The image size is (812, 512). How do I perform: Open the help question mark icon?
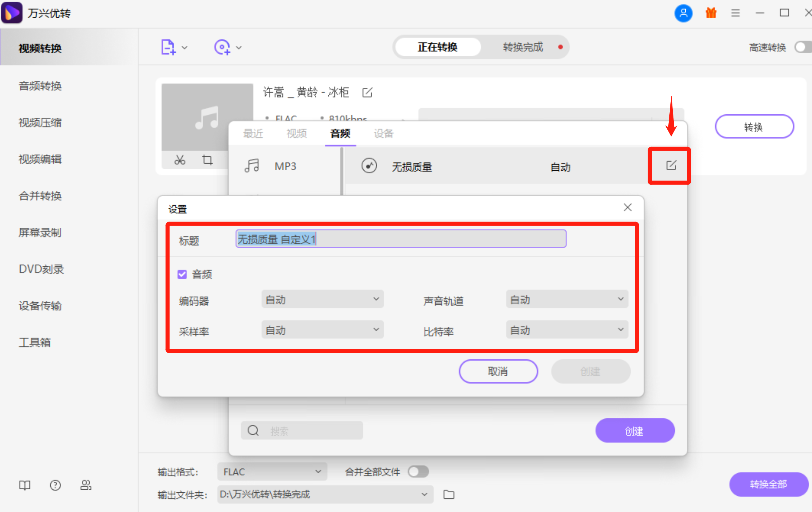pos(55,485)
